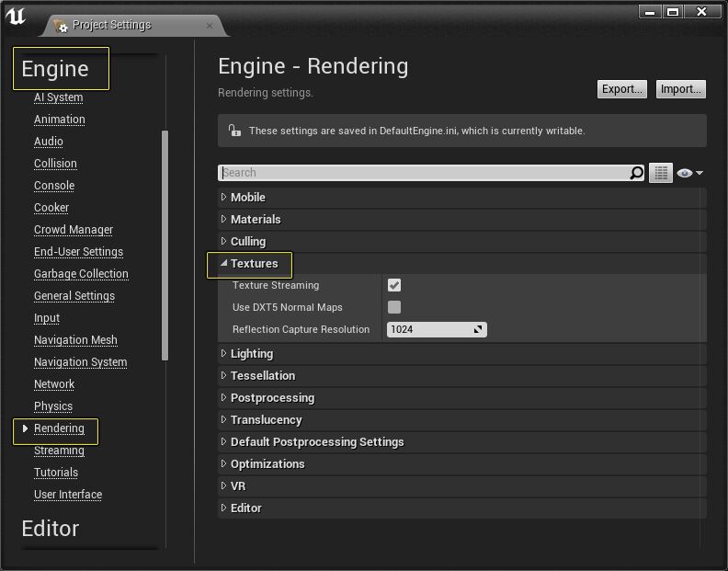Open the Physics settings page
The image size is (728, 571).
53,406
